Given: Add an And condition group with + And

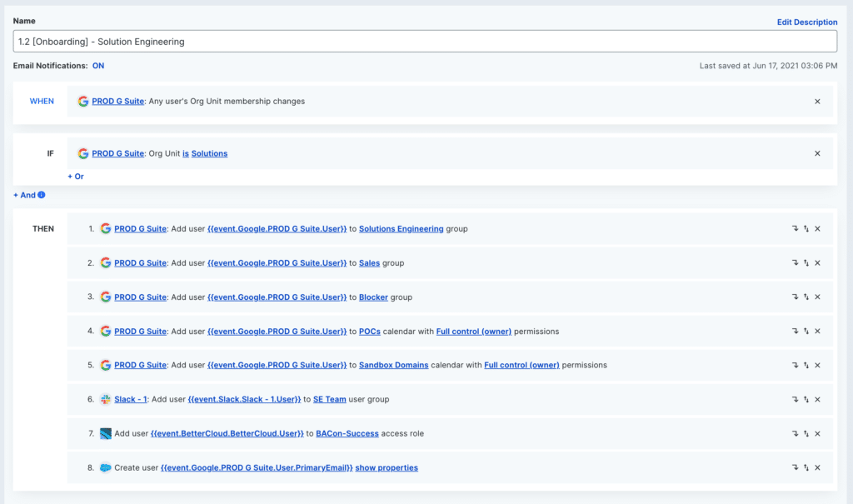Looking at the screenshot, I should tap(24, 195).
